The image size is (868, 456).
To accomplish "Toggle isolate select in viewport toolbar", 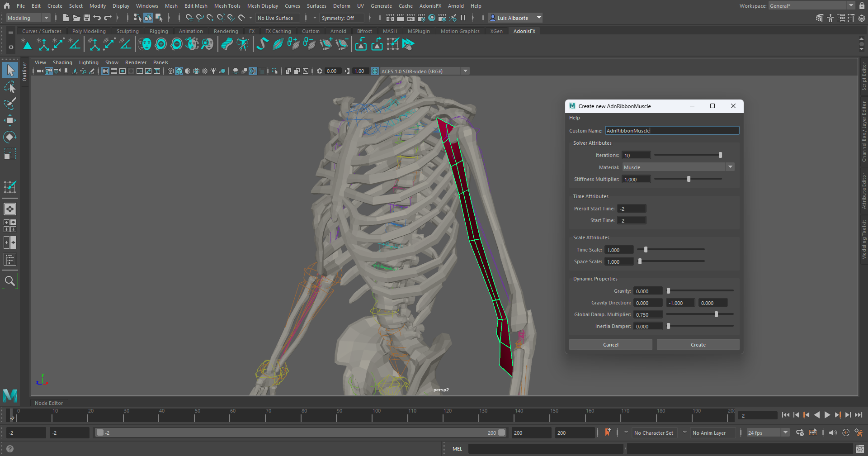I will pos(275,71).
